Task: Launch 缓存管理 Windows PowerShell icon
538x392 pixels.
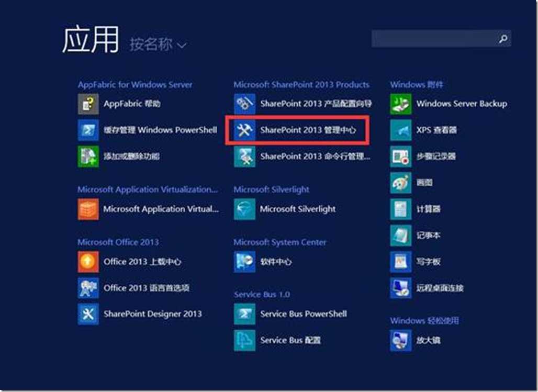Action: (88, 130)
